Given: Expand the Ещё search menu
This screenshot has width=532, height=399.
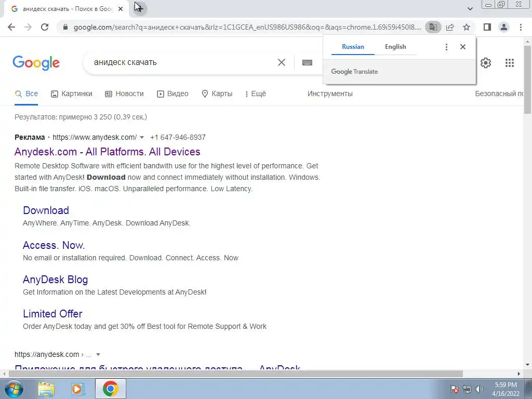Looking at the screenshot, I should (256, 94).
